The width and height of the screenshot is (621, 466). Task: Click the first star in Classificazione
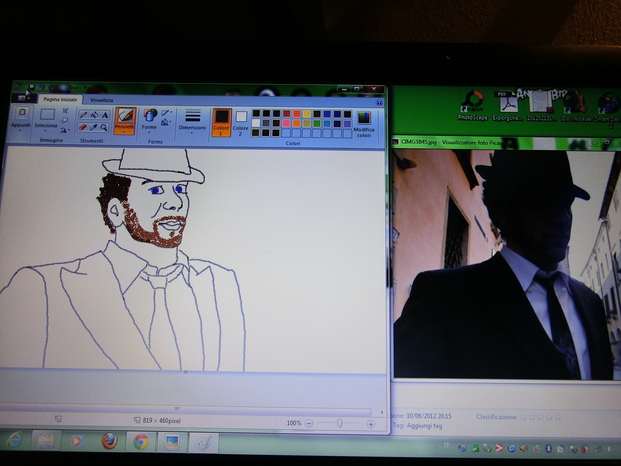(x=523, y=417)
